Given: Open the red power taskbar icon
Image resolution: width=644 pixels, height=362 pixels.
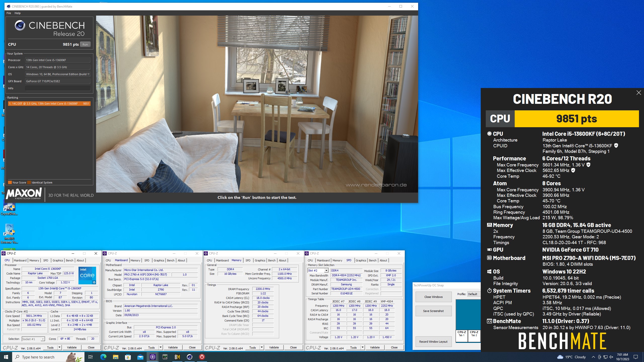Looking at the screenshot, I should [202, 357].
